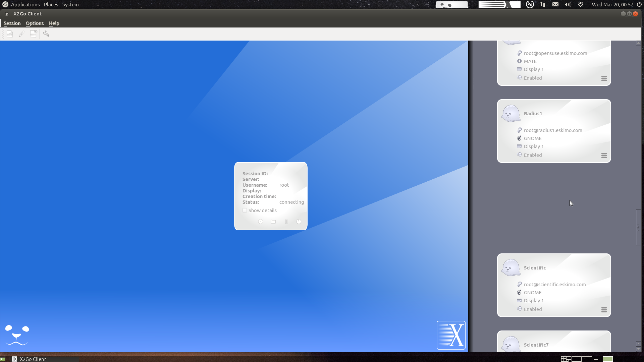Viewport: 644px width, 362px height.
Task: Click key icon beside root@opensuse.eskimo.com
Action: 519,53
